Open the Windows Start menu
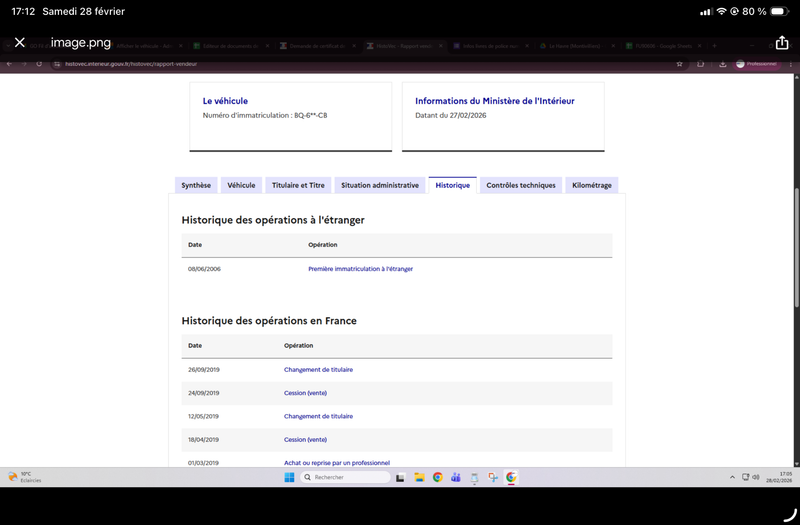The height and width of the screenshot is (525, 800). [x=290, y=477]
